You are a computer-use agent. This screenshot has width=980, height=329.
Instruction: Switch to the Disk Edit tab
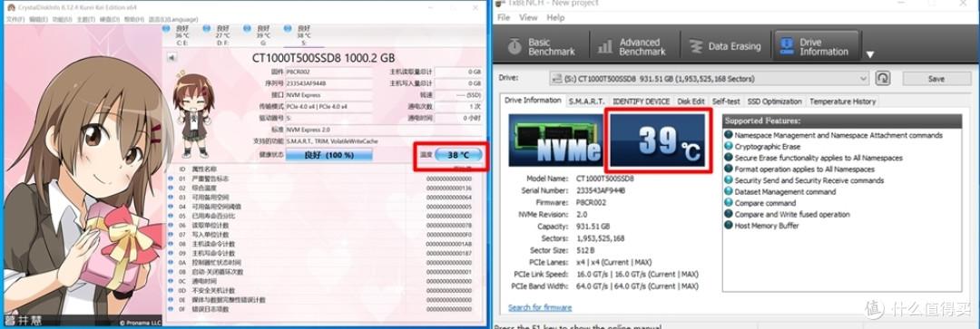[x=691, y=102]
